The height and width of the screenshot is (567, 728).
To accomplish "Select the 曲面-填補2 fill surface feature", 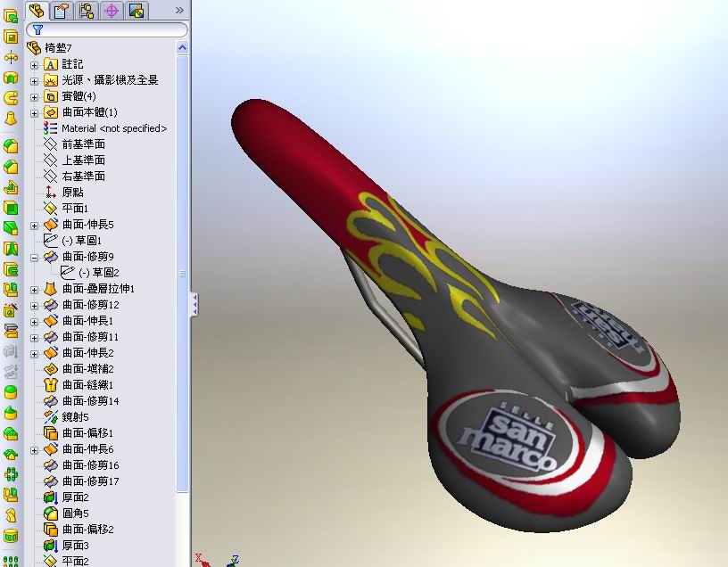I will click(x=79, y=369).
